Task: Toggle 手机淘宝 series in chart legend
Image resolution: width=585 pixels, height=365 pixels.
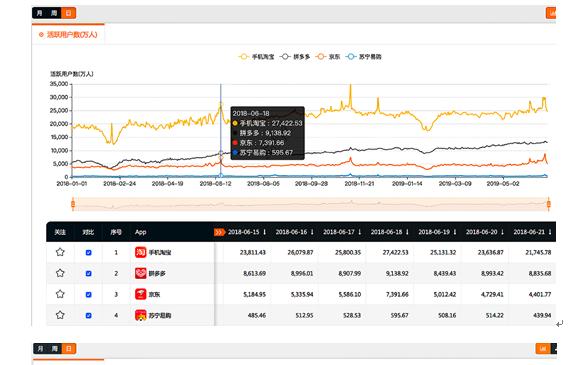Action: [256, 57]
